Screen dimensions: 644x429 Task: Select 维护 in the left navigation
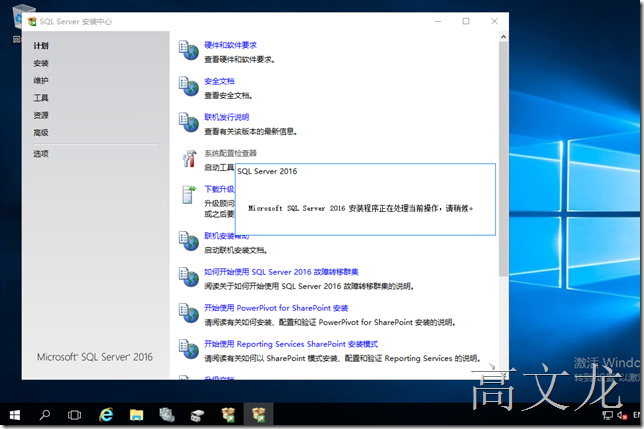(x=41, y=80)
